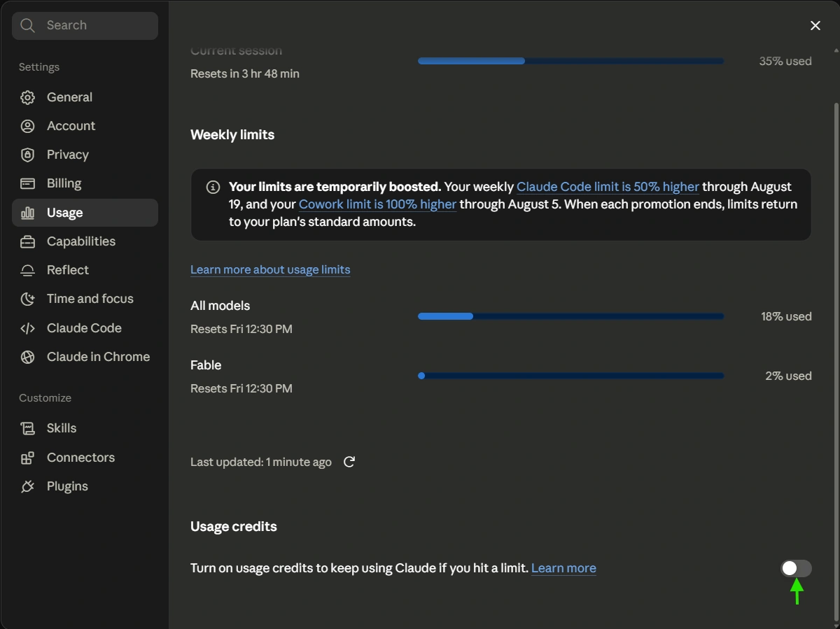840x629 pixels.
Task: Open 'Claude Code limit is 50% higher' link
Action: click(608, 187)
